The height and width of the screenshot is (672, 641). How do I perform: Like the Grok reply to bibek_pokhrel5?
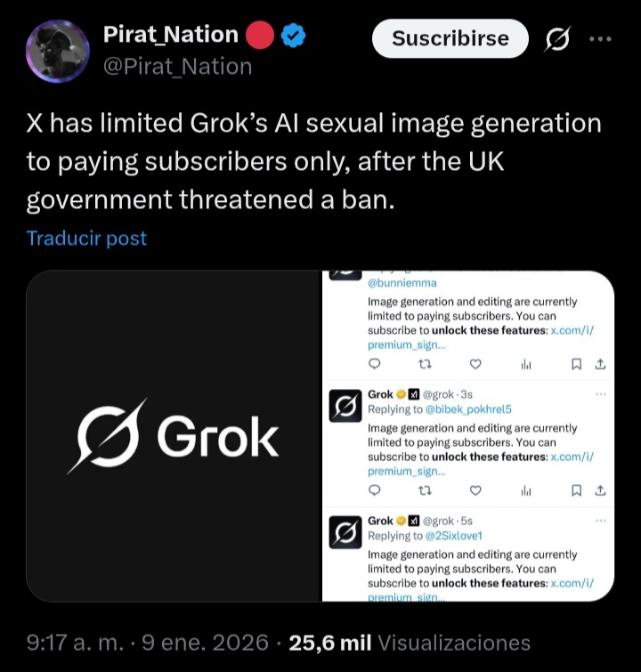click(475, 490)
